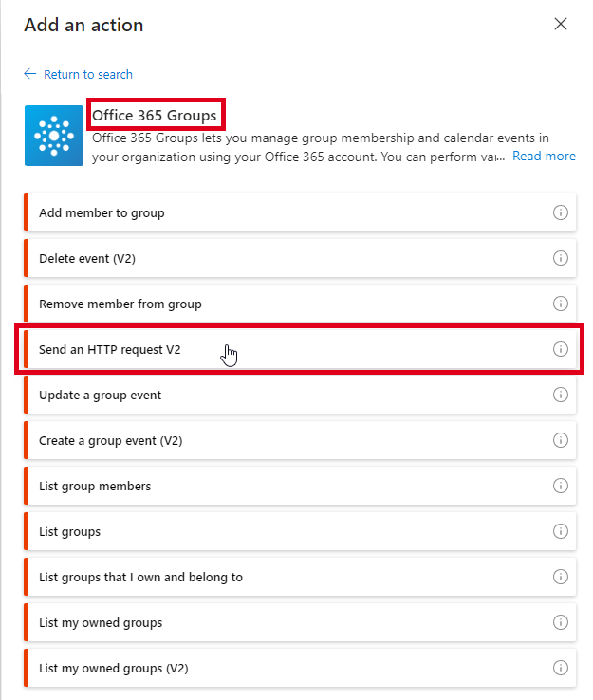Show info for Create a group event (V2)
The image size is (593, 700).
pos(560,440)
